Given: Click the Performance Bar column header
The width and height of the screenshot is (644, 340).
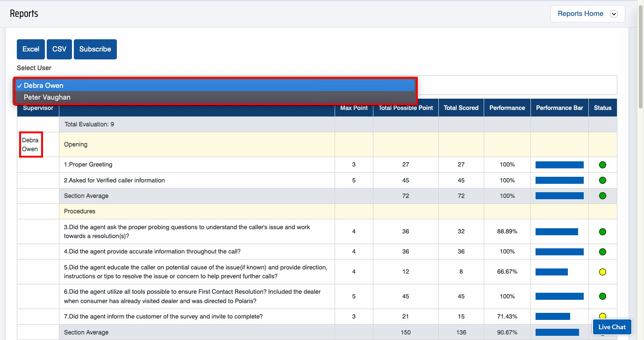Looking at the screenshot, I should 559,108.
